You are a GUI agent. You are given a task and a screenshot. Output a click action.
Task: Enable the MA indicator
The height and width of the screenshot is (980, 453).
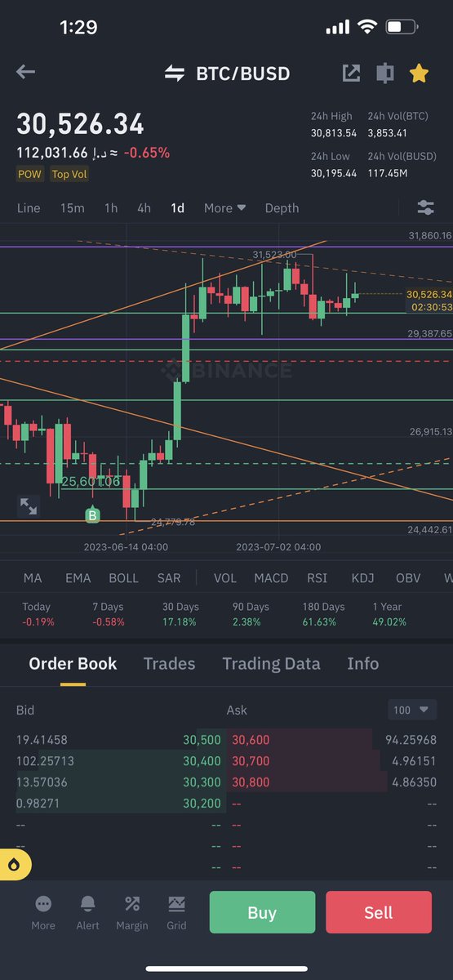click(33, 577)
